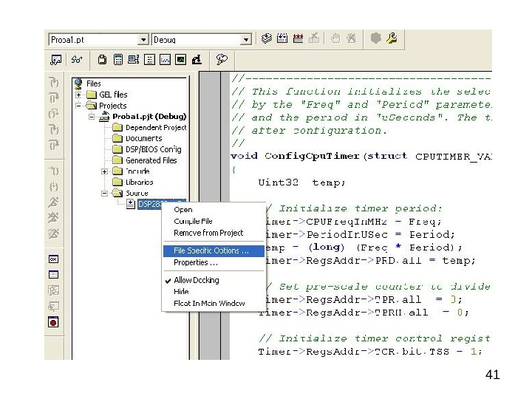Click the Compile File toolbar icon

tap(267, 38)
